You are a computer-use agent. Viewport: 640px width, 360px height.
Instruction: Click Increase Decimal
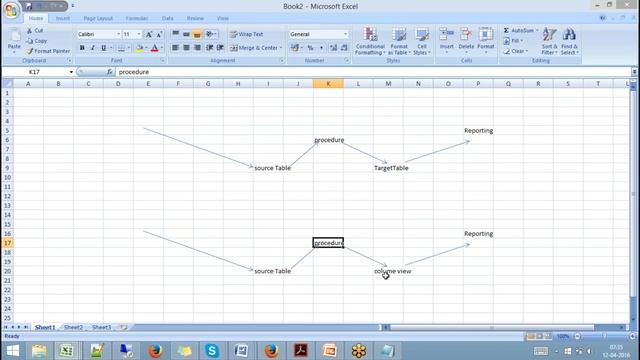[x=333, y=48]
